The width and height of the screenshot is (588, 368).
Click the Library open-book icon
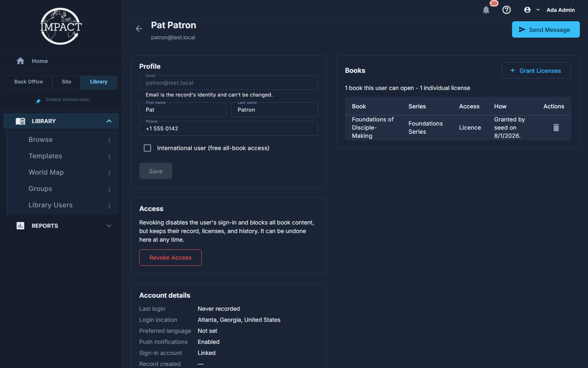coord(20,121)
